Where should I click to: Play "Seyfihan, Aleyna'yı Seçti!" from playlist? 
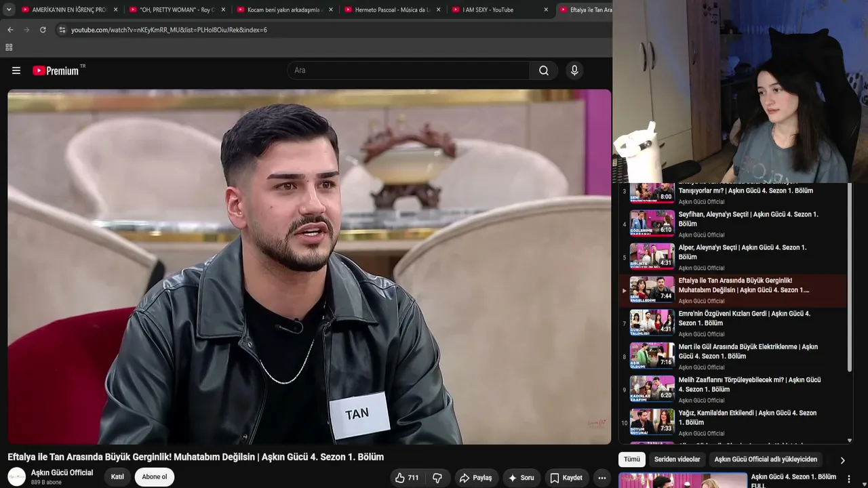tap(749, 219)
